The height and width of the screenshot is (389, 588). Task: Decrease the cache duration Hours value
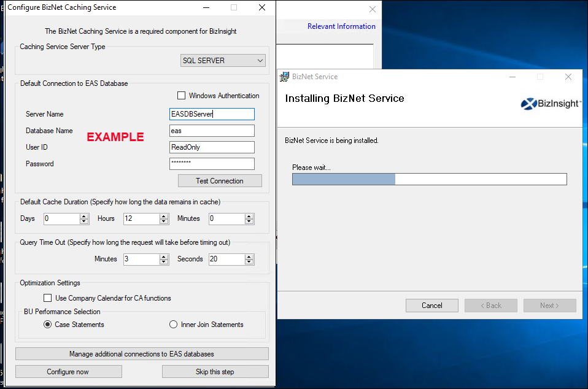[x=164, y=221]
